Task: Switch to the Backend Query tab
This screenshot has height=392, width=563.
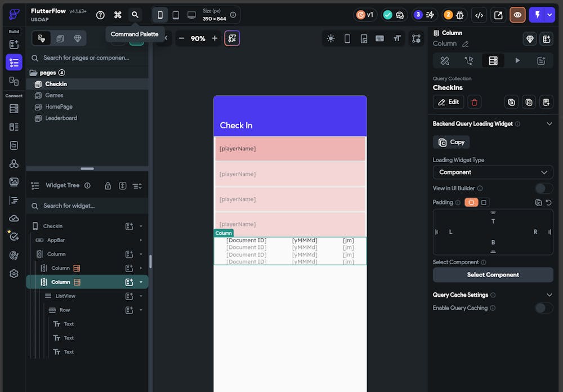Action: [493, 61]
